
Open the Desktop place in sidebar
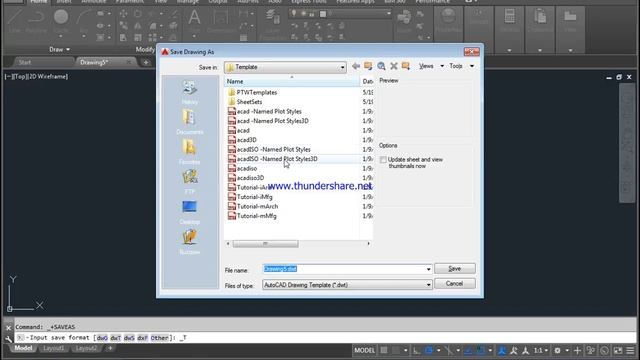click(x=190, y=212)
